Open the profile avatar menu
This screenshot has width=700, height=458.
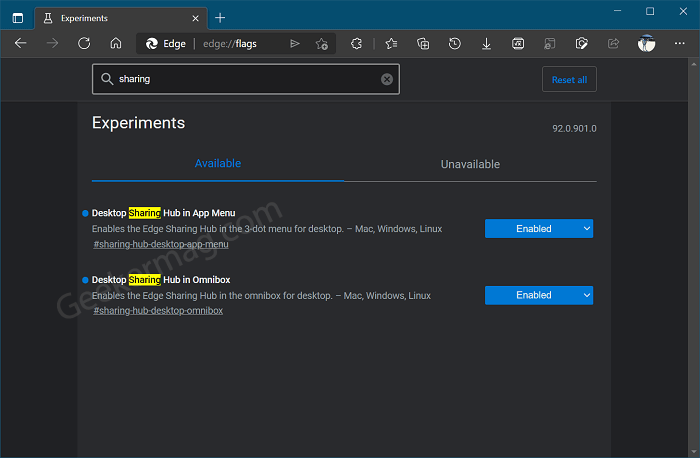(x=646, y=43)
